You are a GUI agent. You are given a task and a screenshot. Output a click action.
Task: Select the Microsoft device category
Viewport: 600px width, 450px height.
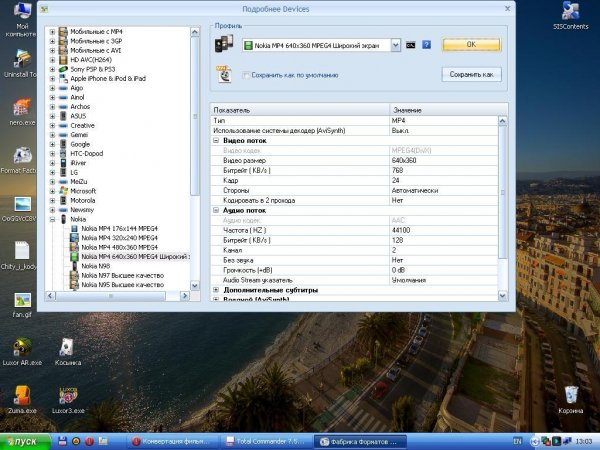83,191
